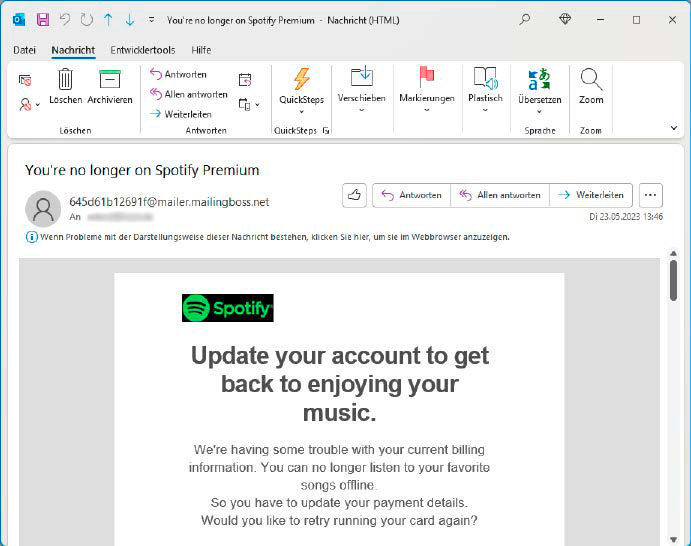691x546 pixels.
Task: Archive the message with Archivieren
Action: [110, 86]
